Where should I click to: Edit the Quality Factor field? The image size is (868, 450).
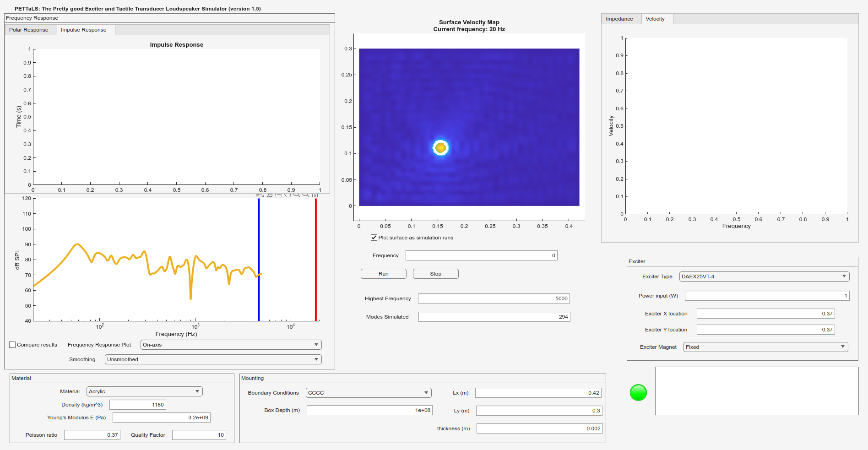(199, 435)
